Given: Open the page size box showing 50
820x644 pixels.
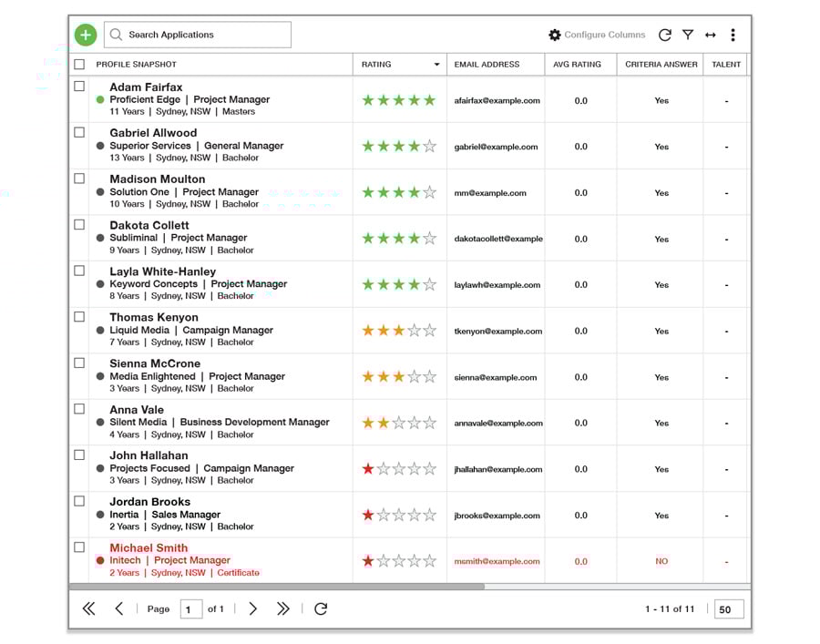Looking at the screenshot, I should (x=729, y=609).
